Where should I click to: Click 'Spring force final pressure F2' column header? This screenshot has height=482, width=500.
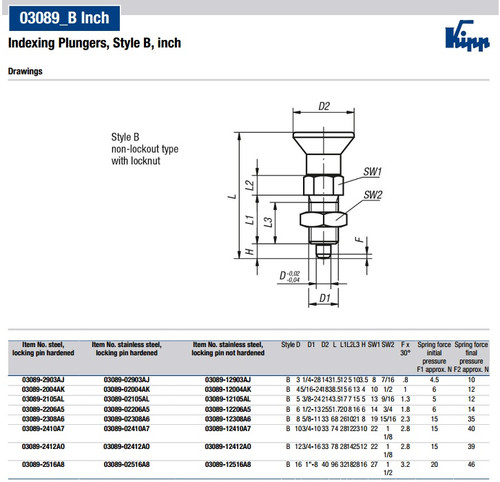pos(471,357)
